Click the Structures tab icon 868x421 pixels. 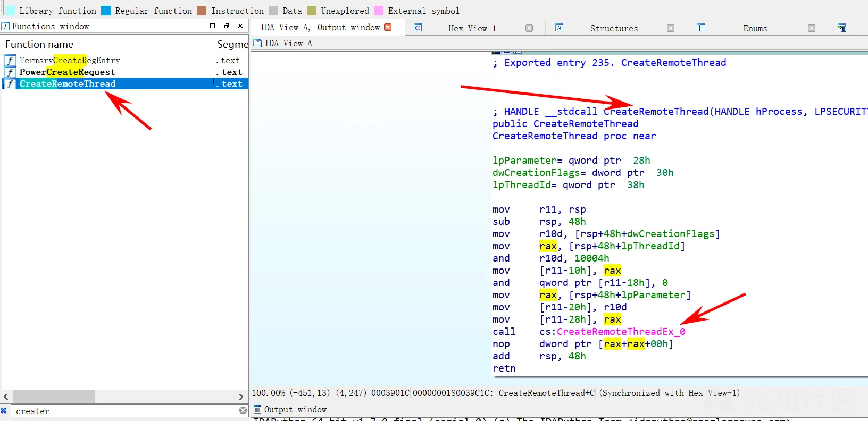(560, 28)
